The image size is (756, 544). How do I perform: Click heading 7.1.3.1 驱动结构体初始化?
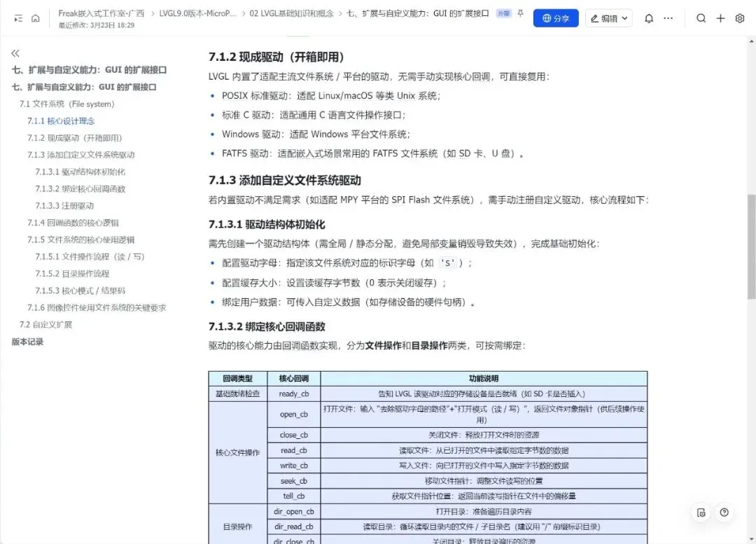(267, 224)
